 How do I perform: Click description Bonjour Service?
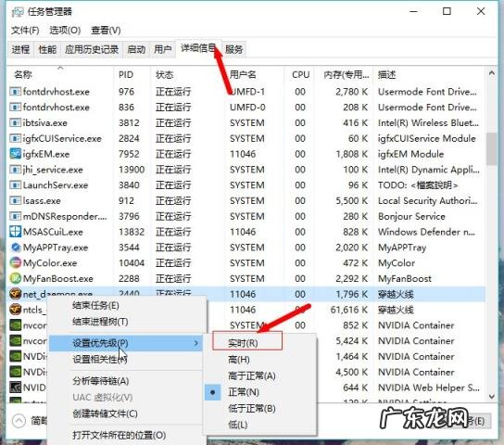pos(411,216)
